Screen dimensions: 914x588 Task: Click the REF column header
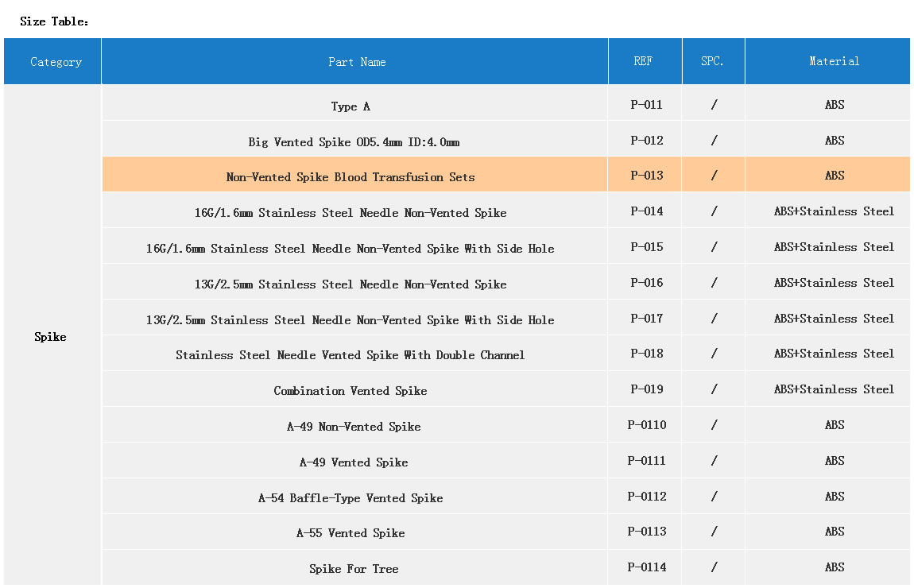643,61
